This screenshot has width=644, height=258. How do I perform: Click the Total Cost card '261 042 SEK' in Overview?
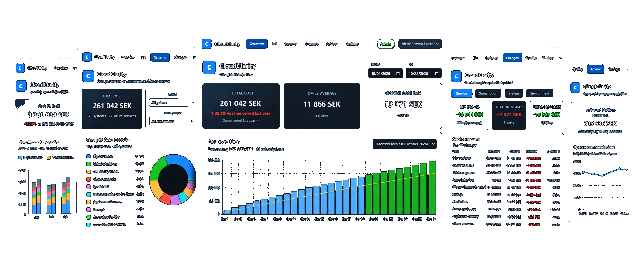[x=241, y=106]
